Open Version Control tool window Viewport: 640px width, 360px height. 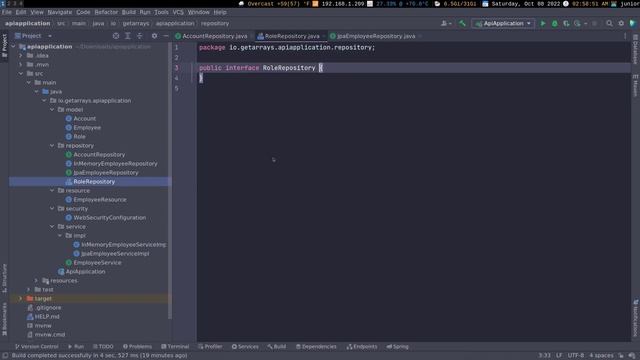(x=37, y=347)
